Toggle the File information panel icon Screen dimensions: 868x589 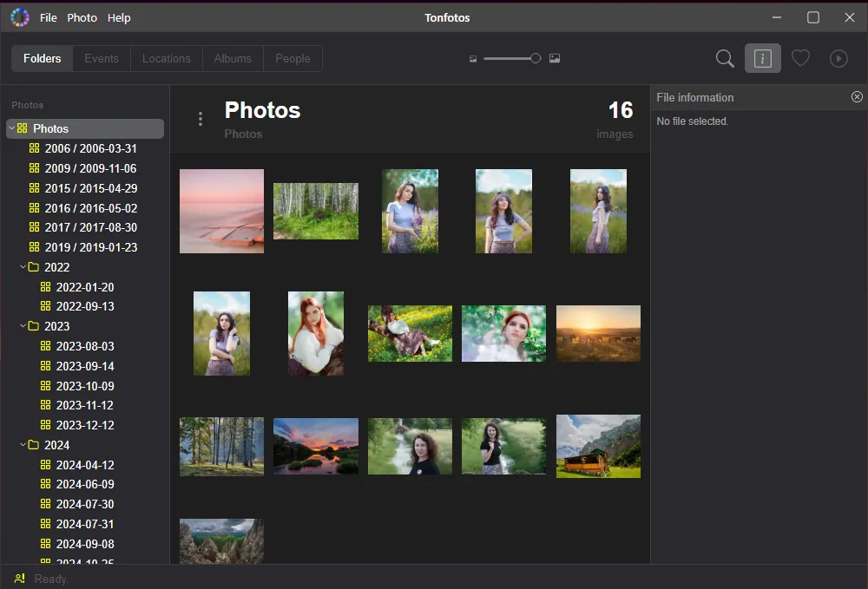(x=763, y=58)
